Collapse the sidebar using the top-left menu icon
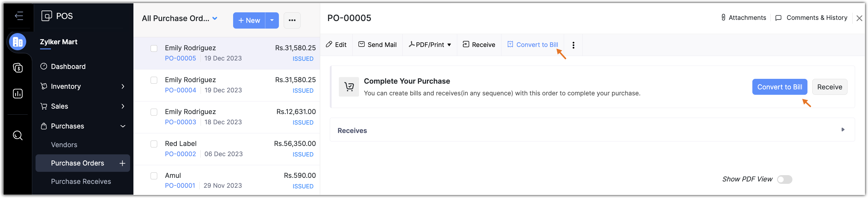Screen dimensions: 868x198 [19, 16]
